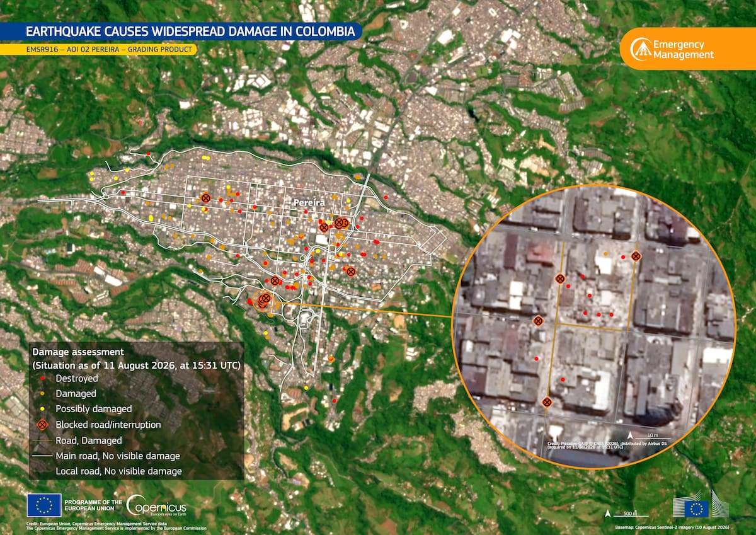This screenshot has height=535, width=756.
Task: Click the Pereira city label on the map
Action: pyautogui.click(x=309, y=203)
